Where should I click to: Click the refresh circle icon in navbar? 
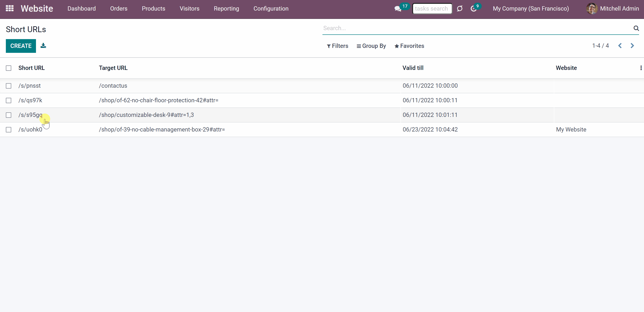[x=459, y=9]
